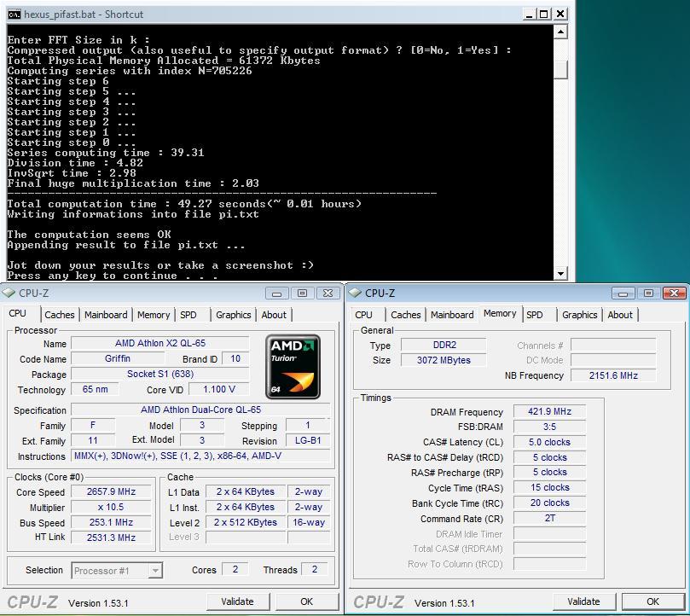Click the HT Link value 2531.3 MHz
The width and height of the screenshot is (690, 616).
[x=111, y=538]
